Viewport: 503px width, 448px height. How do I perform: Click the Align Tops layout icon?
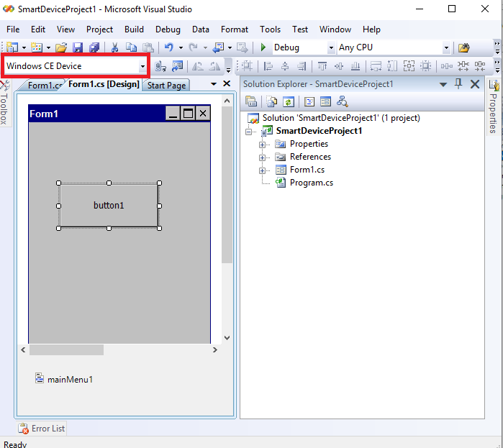(x=322, y=66)
